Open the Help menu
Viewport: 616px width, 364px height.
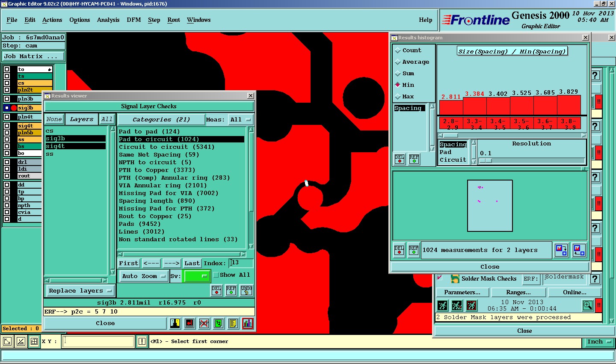[426, 20]
